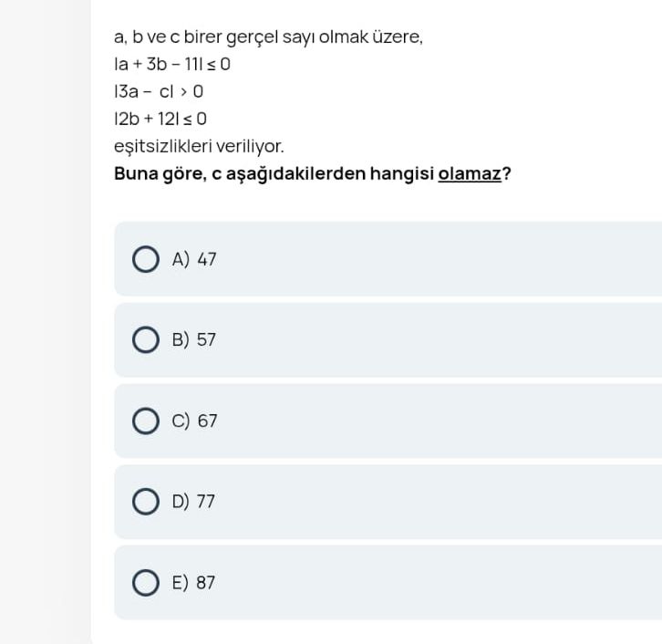Click the underlined word "olamaz"
Image resolution: width=662 pixels, height=644 pixels.
pyautogui.click(x=470, y=173)
